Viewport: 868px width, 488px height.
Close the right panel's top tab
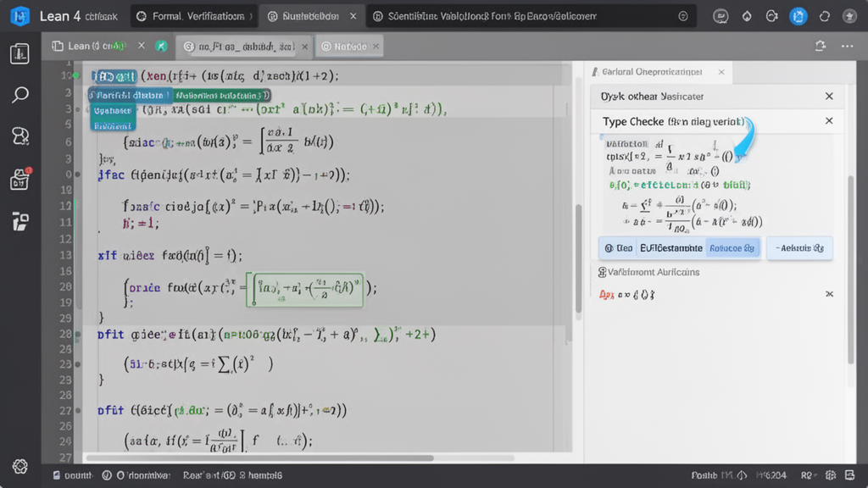tap(721, 73)
